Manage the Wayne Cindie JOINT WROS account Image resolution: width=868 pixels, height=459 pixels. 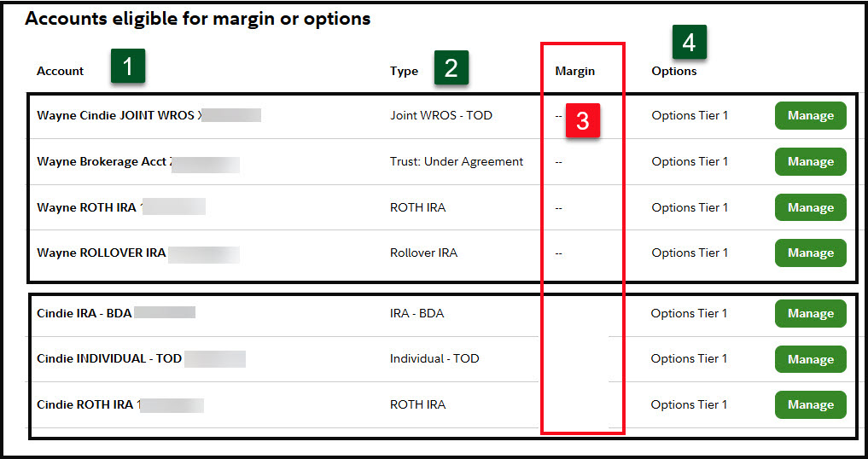point(810,116)
